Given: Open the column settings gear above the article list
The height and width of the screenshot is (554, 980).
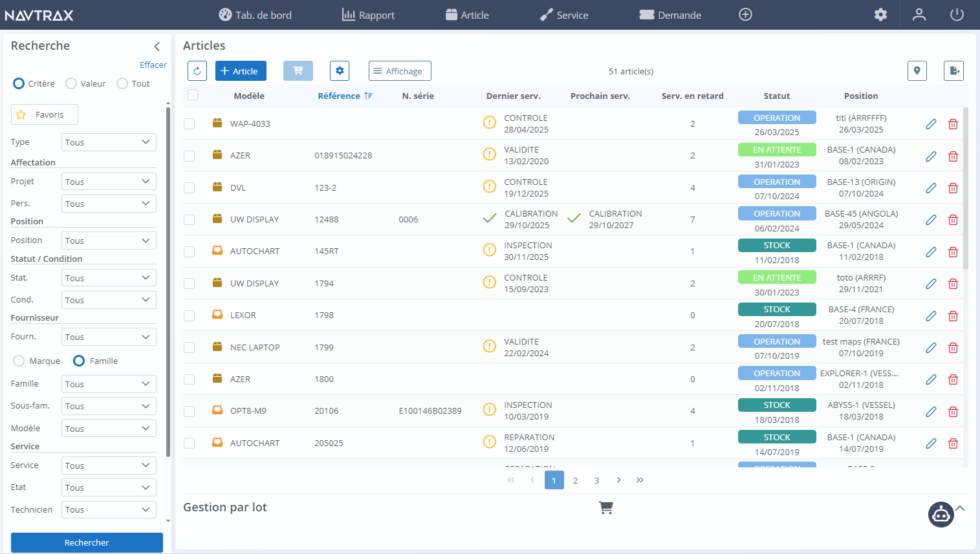Looking at the screenshot, I should coord(340,70).
